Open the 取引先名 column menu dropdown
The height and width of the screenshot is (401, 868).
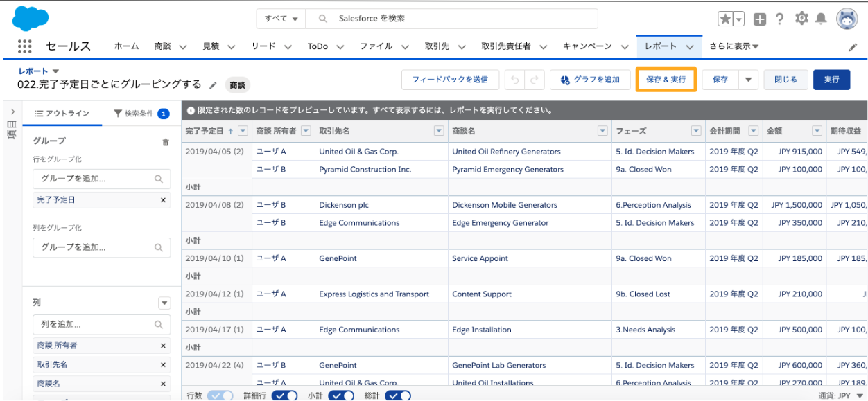point(438,130)
